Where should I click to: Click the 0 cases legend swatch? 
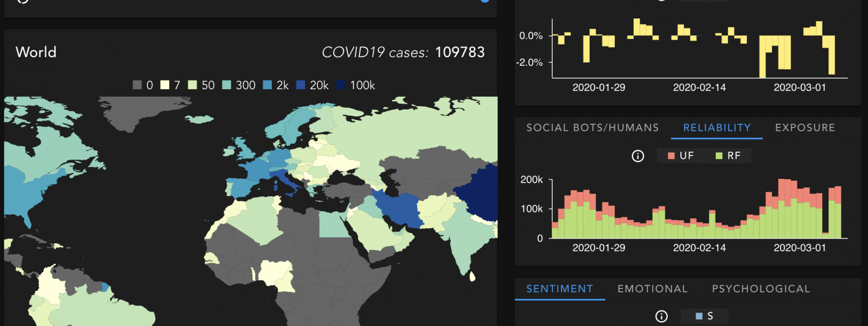[137, 85]
